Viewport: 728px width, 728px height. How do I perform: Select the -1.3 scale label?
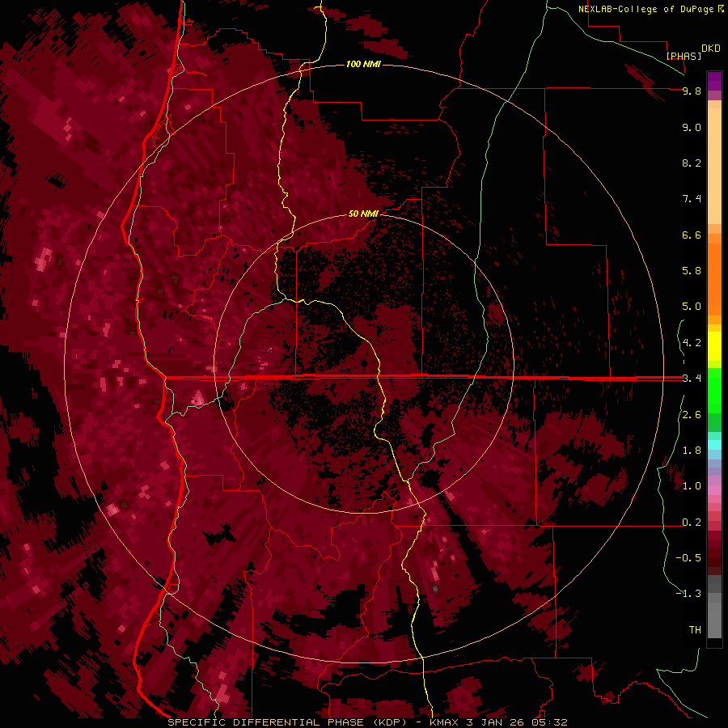pyautogui.click(x=688, y=594)
